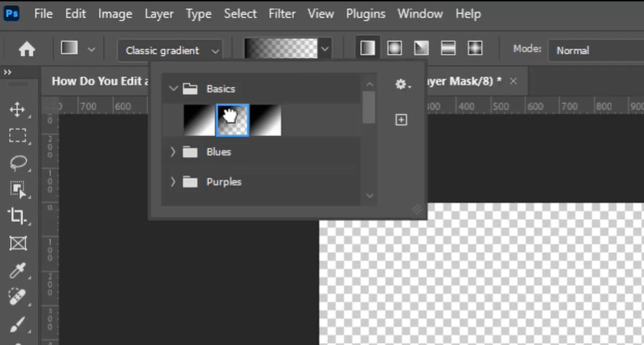Expand the collapsed toolbar double arrows
644x345 pixels.
tap(8, 72)
